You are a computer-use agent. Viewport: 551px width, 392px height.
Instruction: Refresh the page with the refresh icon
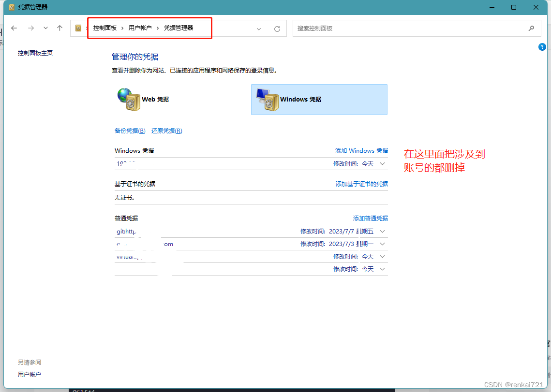point(277,28)
